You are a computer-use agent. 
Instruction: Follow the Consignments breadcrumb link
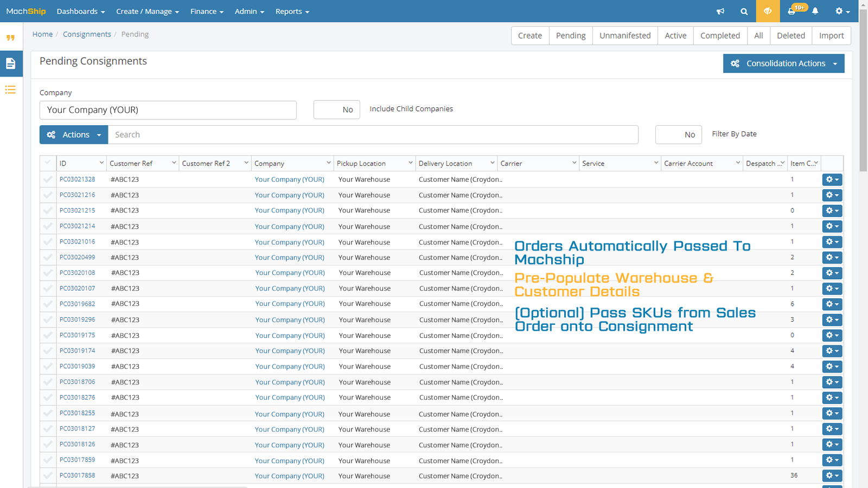87,34
